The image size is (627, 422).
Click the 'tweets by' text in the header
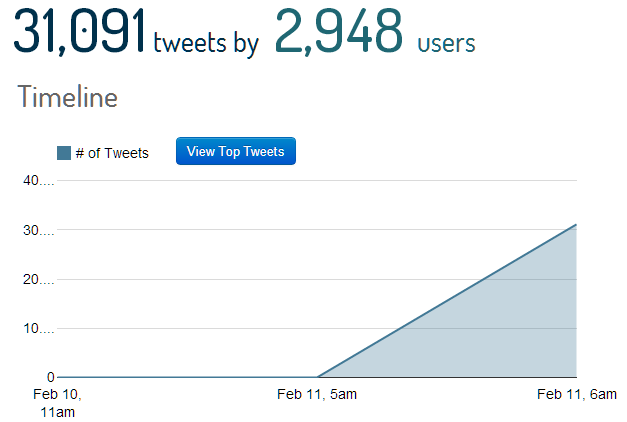coord(206,43)
